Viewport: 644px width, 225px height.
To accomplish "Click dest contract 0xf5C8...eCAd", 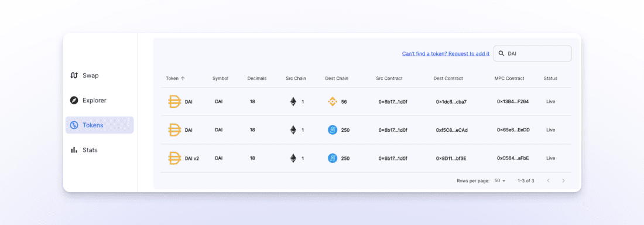I will click(451, 130).
